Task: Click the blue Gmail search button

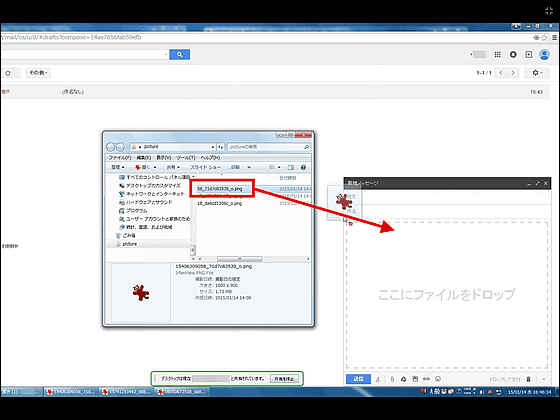Action: (179, 54)
